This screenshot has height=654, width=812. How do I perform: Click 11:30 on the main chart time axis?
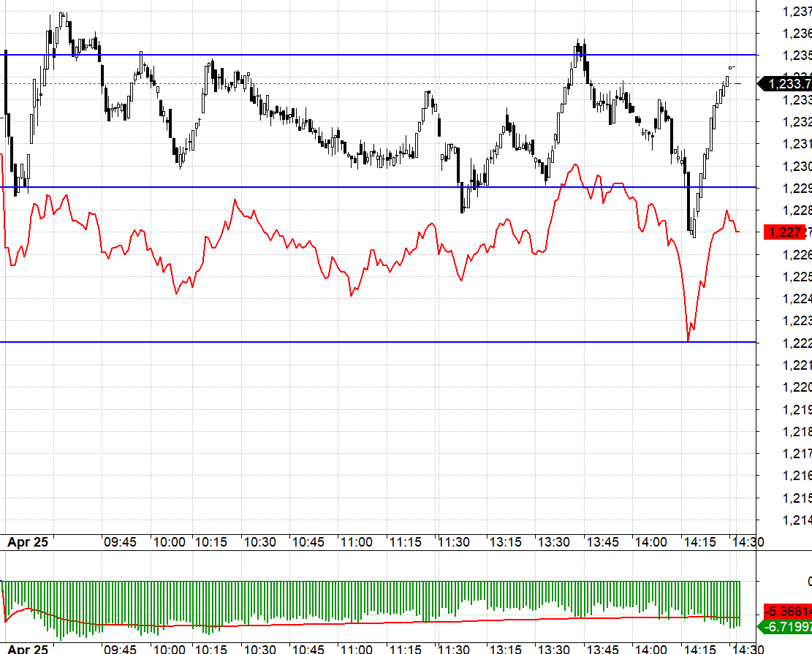point(453,543)
